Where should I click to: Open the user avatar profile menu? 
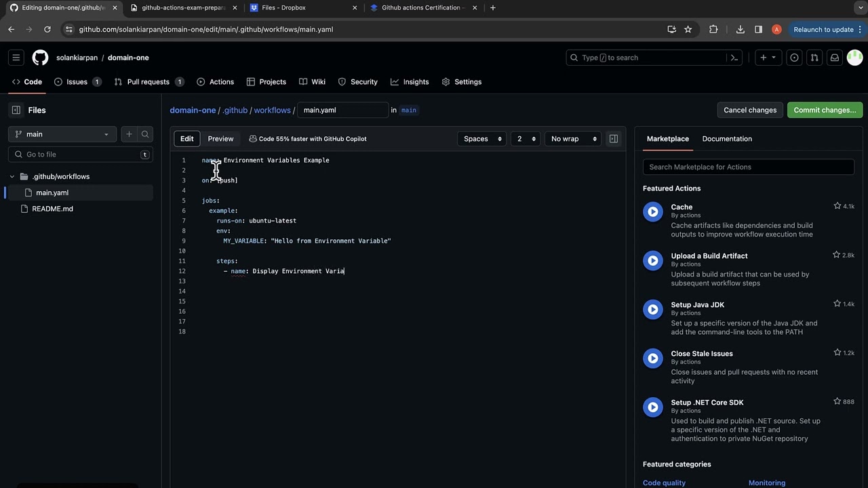point(854,58)
